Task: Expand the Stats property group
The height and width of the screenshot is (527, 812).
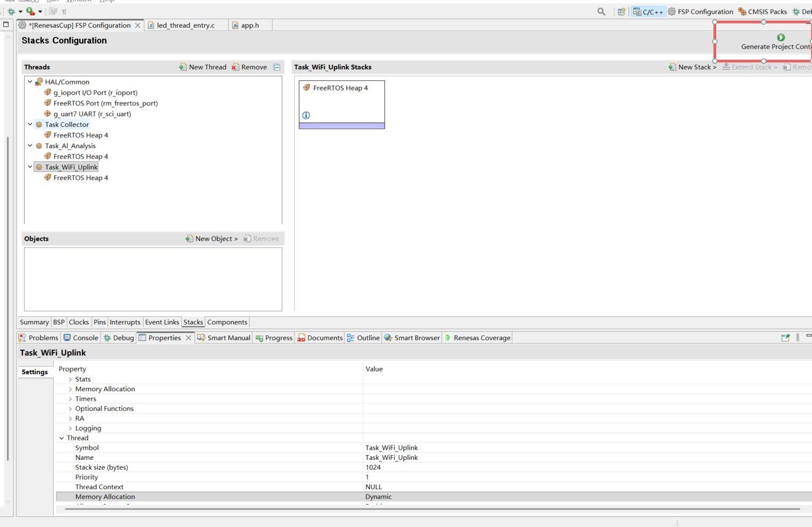Action: pyautogui.click(x=70, y=380)
